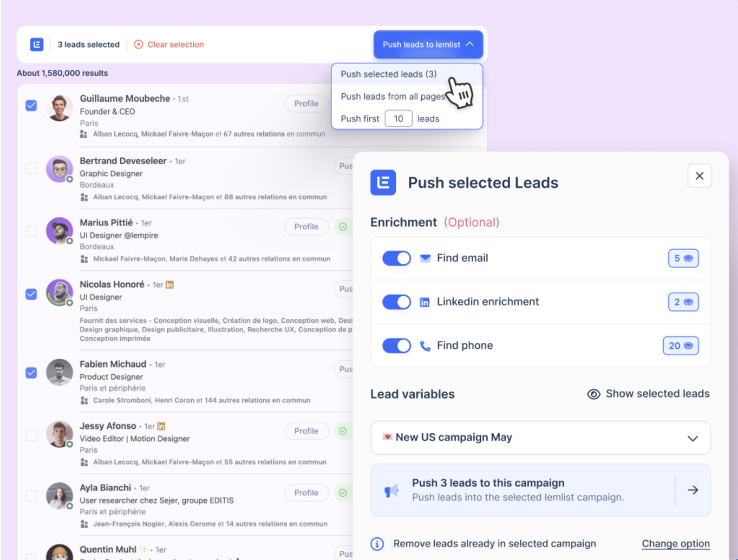Click the 20 credits badge for Find phone
Viewport: 738px width, 560px height.
[681, 346]
